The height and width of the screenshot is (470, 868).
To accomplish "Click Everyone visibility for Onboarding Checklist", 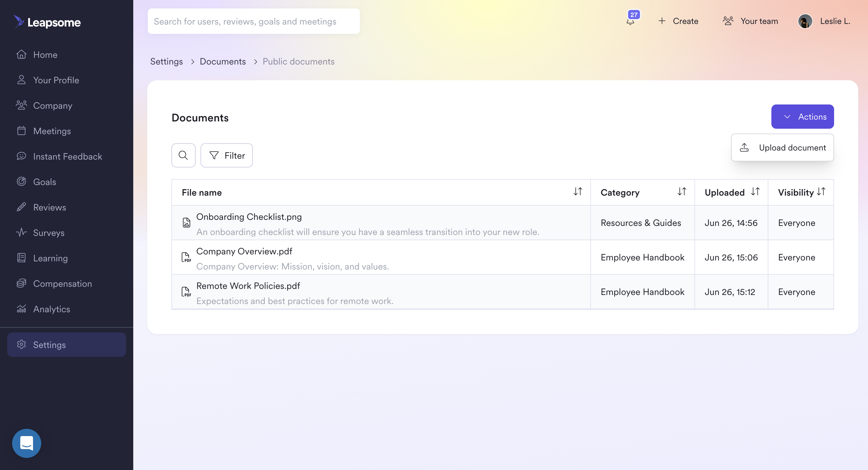I will 796,223.
